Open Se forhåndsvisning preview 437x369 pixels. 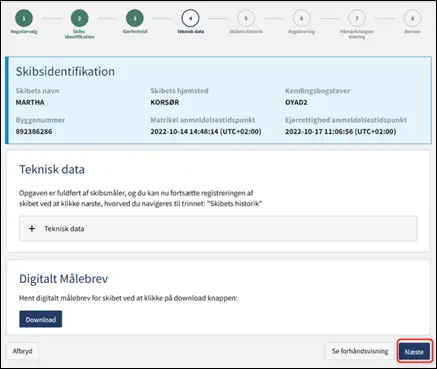pyautogui.click(x=360, y=351)
